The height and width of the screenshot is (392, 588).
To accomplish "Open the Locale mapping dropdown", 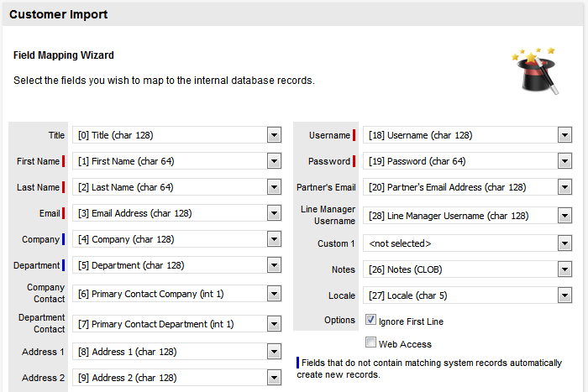I will pos(564,295).
